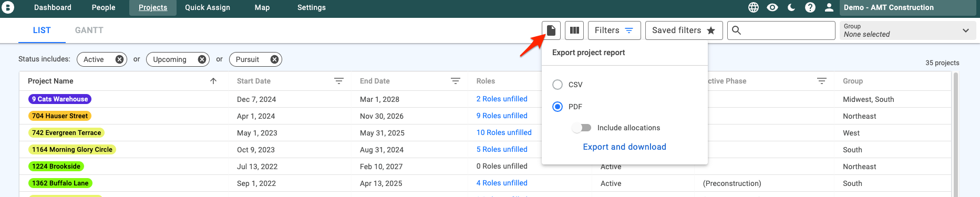Click the Roles column header
The height and width of the screenshot is (197, 980).
(x=486, y=81)
